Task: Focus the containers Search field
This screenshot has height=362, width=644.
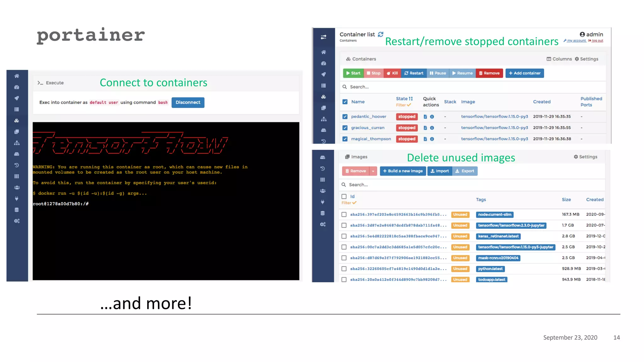Action: click(473, 87)
